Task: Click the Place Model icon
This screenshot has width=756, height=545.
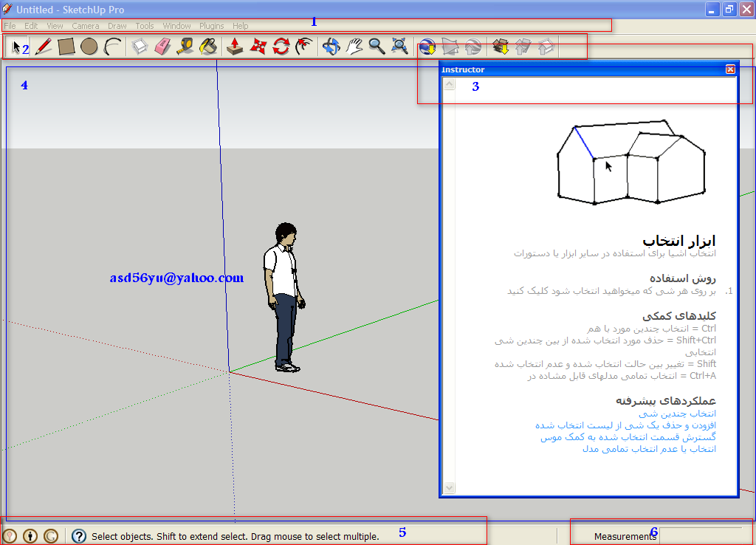Action: (473, 47)
